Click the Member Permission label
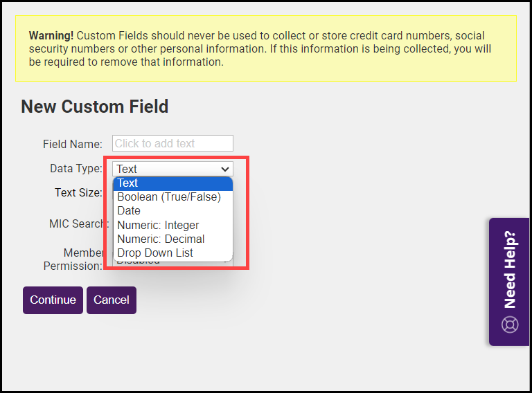The image size is (532, 393). click(x=73, y=259)
